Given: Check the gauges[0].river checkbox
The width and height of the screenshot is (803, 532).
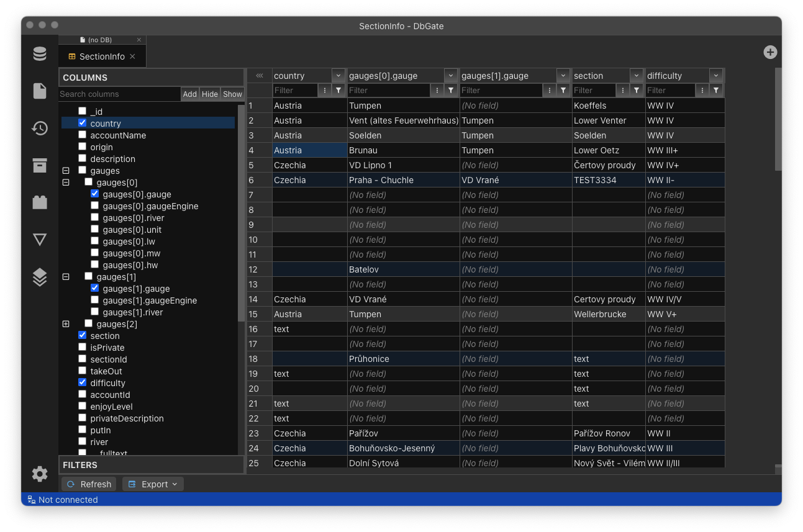Looking at the screenshot, I should pyautogui.click(x=94, y=217).
